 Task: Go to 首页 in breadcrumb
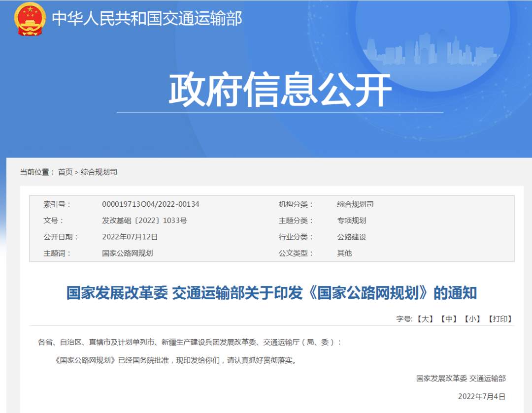click(66, 172)
